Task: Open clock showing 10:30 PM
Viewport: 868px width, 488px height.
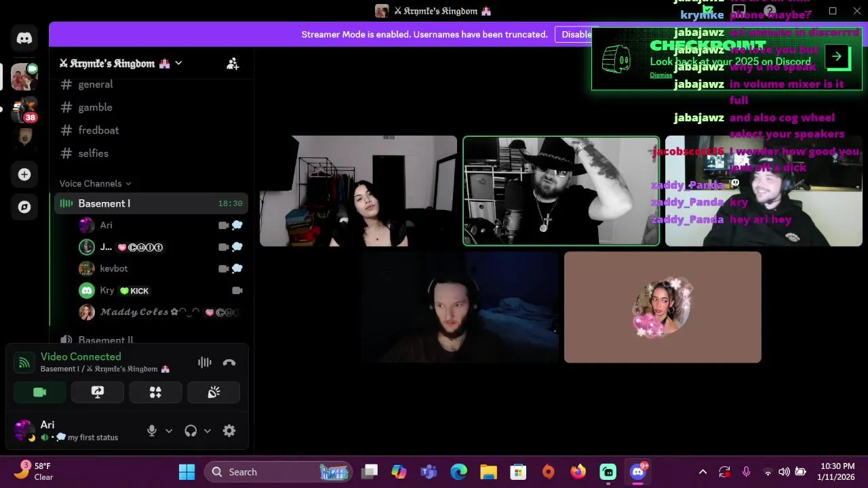Action: click(836, 472)
